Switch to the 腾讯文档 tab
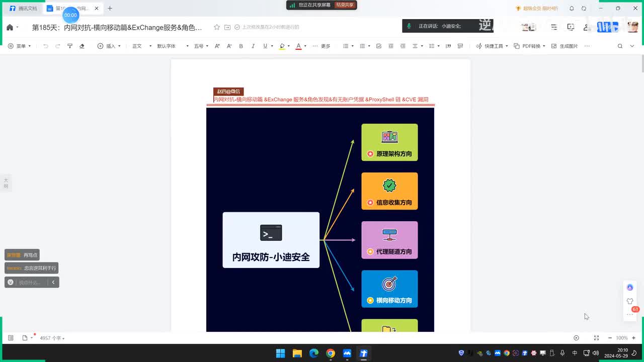 pyautogui.click(x=23, y=8)
